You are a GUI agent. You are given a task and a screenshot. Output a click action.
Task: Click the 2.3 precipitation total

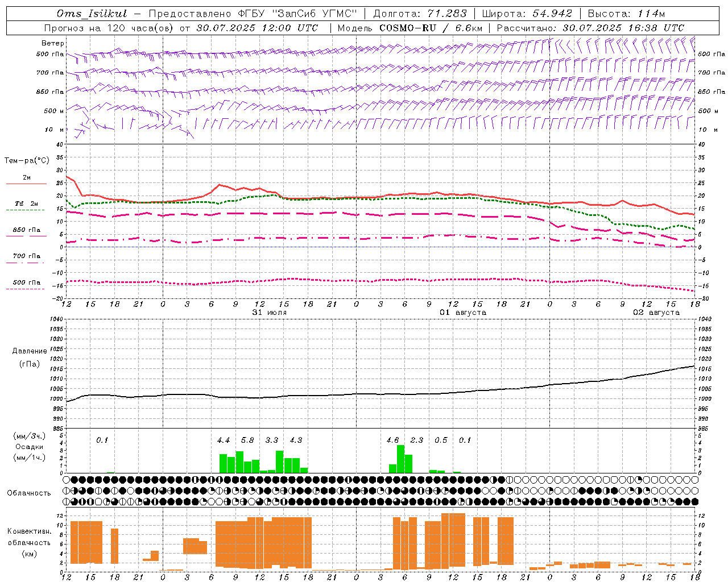point(417,440)
